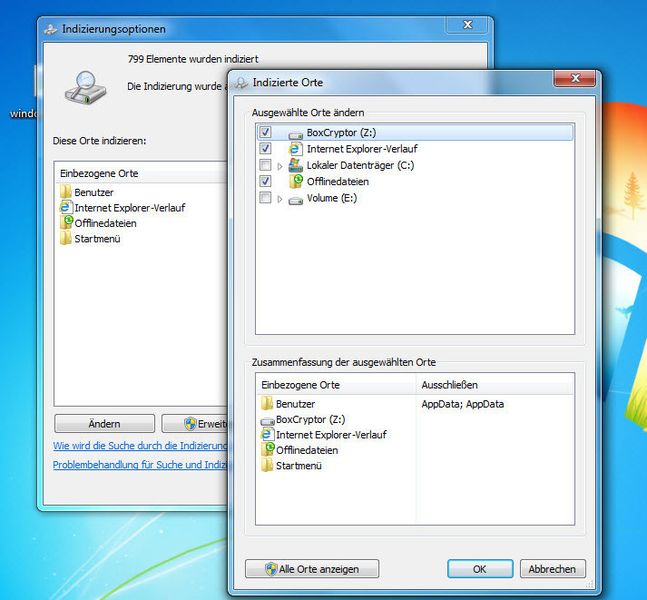Close the Indizierungsoptionen window
Viewport: 647px width, 600px height.
click(x=468, y=25)
